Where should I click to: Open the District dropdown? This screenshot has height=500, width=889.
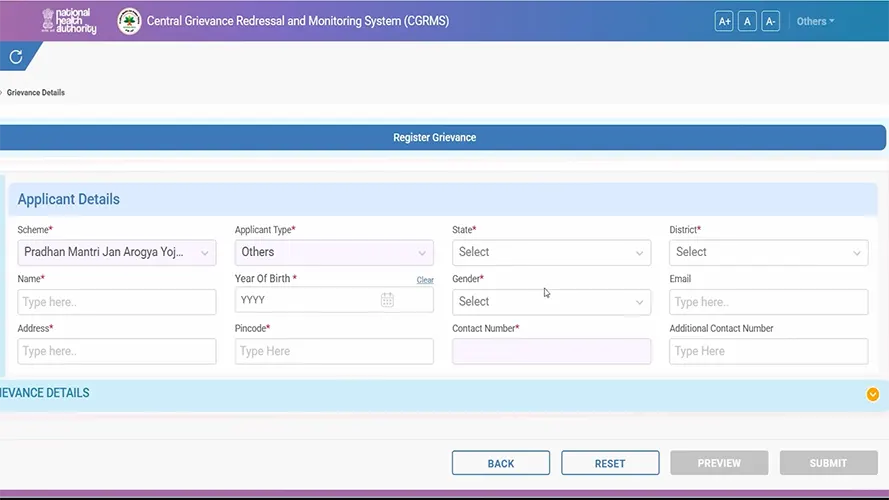point(768,252)
